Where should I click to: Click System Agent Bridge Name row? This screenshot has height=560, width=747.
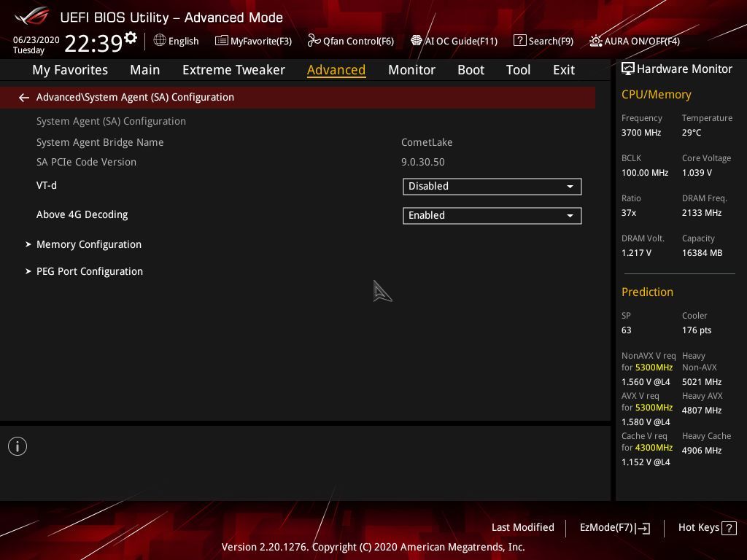pyautogui.click(x=100, y=142)
